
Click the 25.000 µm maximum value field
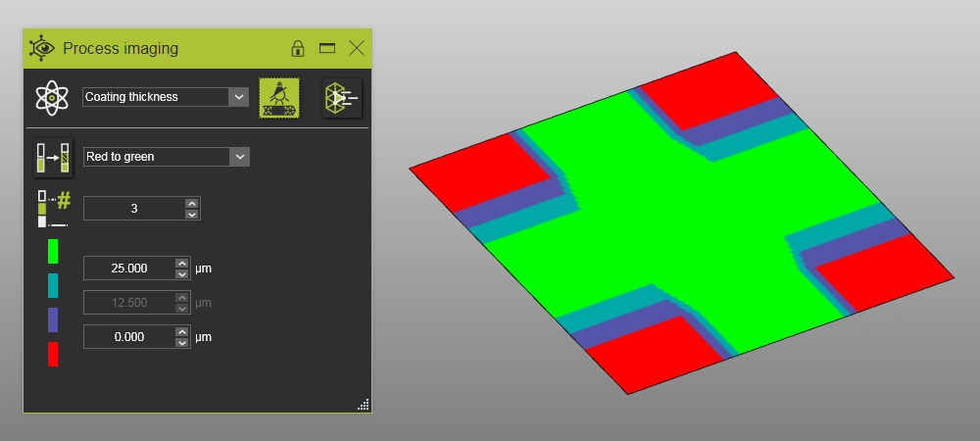tap(127, 269)
